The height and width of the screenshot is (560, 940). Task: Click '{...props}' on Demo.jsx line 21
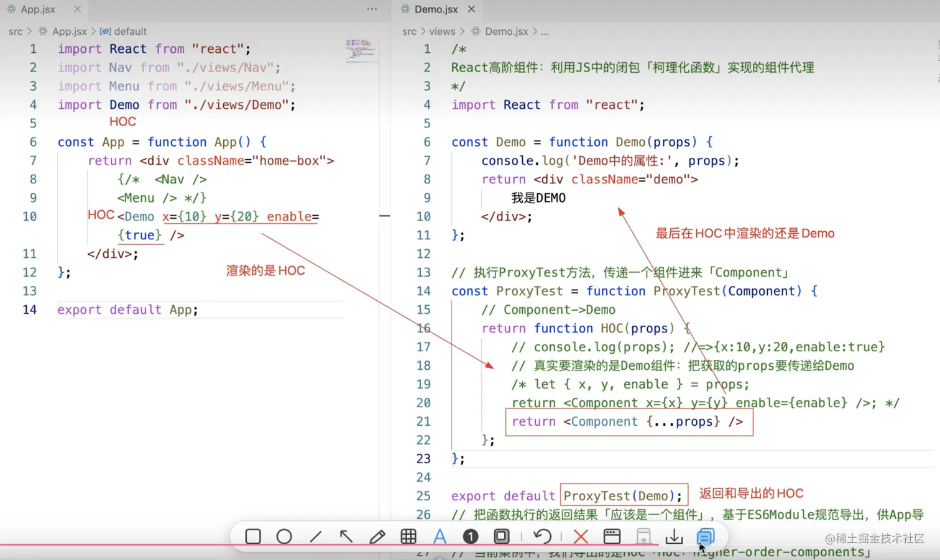(683, 421)
